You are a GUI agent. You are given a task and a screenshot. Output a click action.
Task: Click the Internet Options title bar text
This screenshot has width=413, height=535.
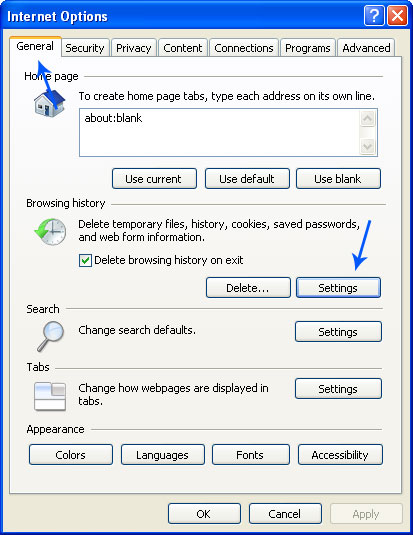tap(57, 16)
